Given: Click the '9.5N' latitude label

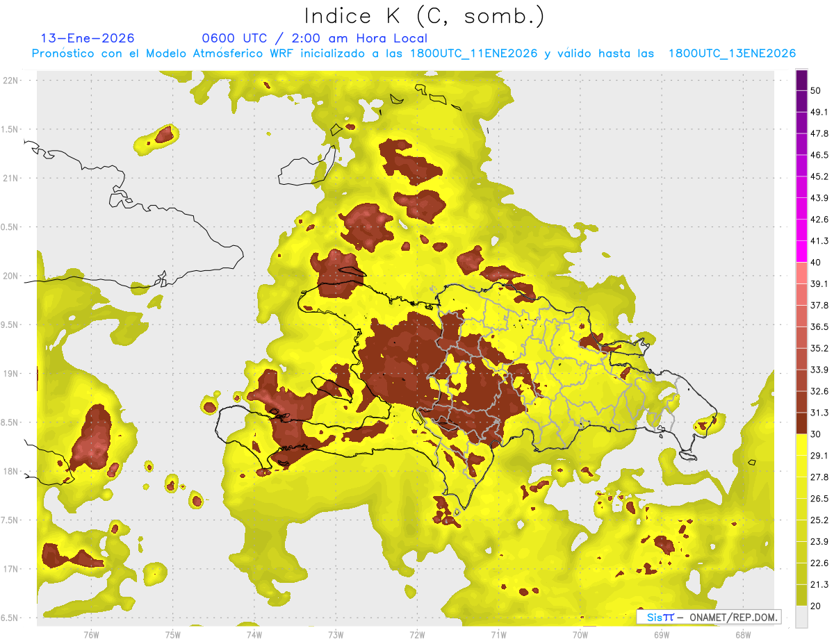Looking at the screenshot, I should coord(10,324).
